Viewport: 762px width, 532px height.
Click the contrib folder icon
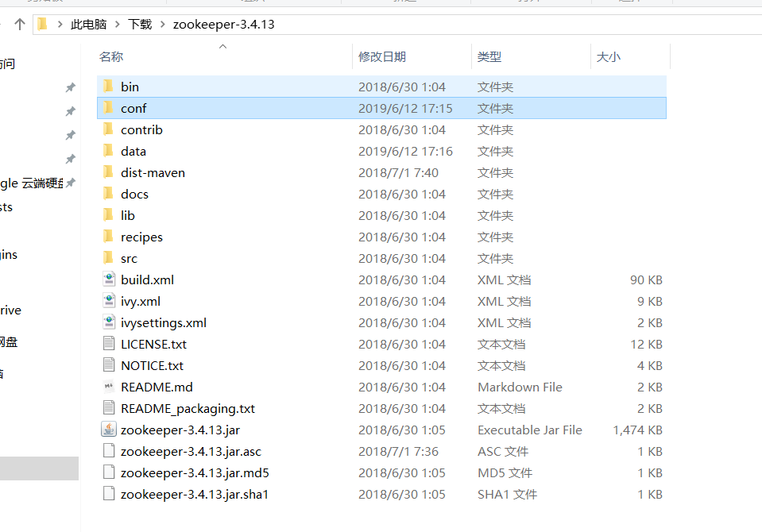pyautogui.click(x=108, y=129)
